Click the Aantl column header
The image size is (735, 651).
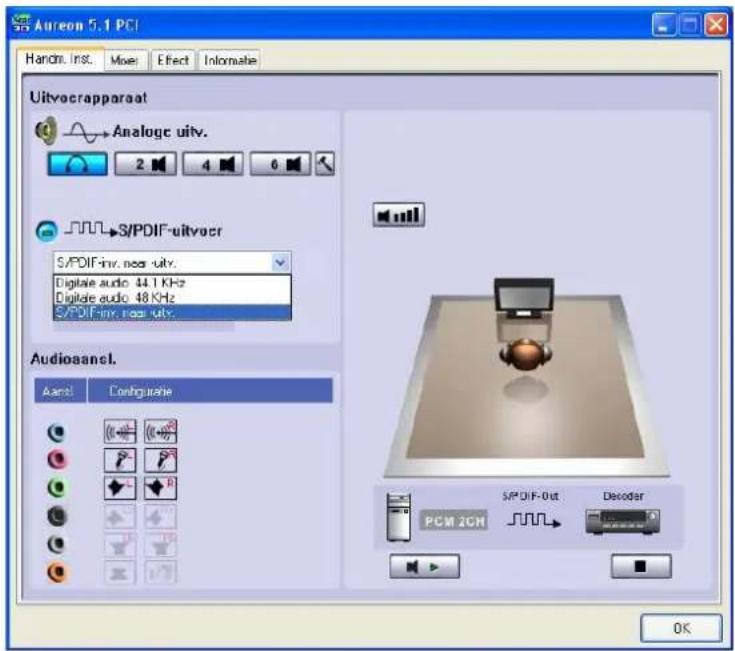[x=60, y=391]
